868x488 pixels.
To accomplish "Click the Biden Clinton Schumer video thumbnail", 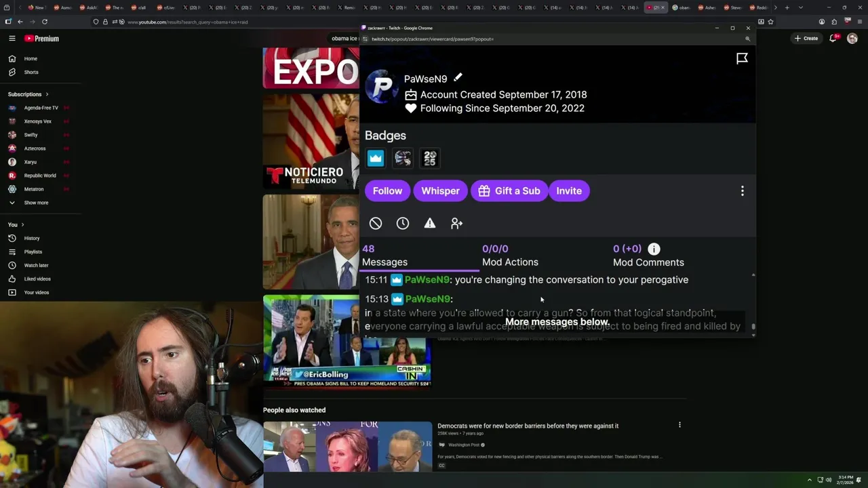I will pos(347,447).
